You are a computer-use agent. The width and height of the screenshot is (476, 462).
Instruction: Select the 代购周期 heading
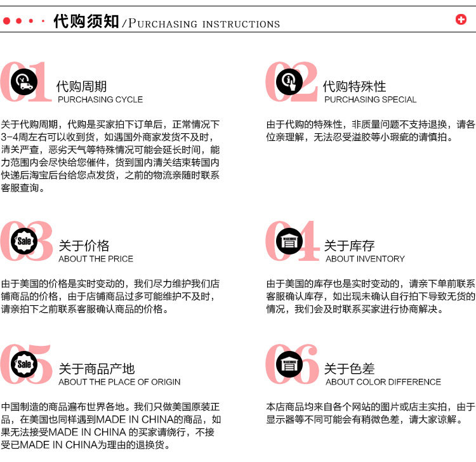[81, 86]
